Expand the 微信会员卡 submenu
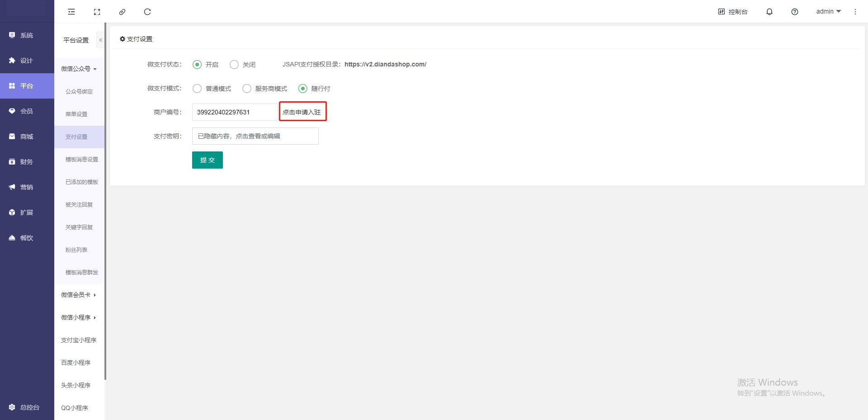The image size is (868, 420). point(79,295)
